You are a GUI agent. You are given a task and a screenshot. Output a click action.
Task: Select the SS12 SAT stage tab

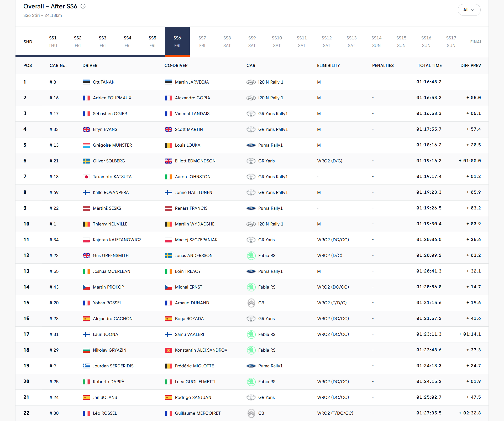click(x=326, y=42)
